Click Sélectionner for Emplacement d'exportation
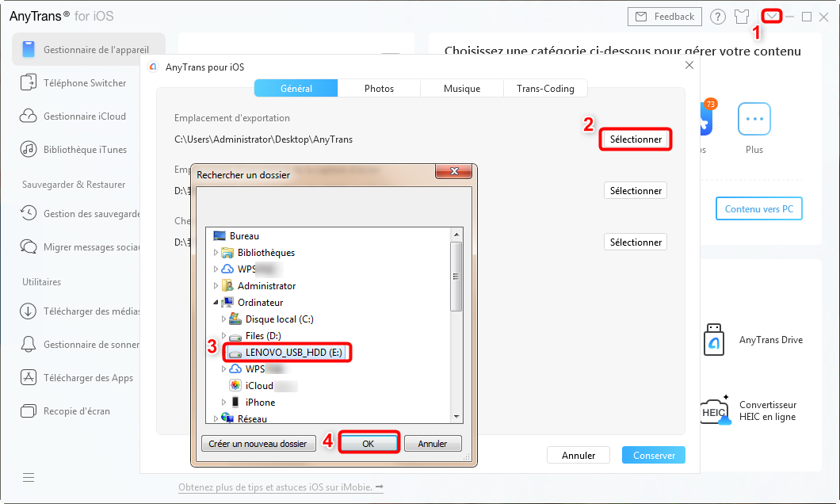840x504 pixels. point(635,139)
